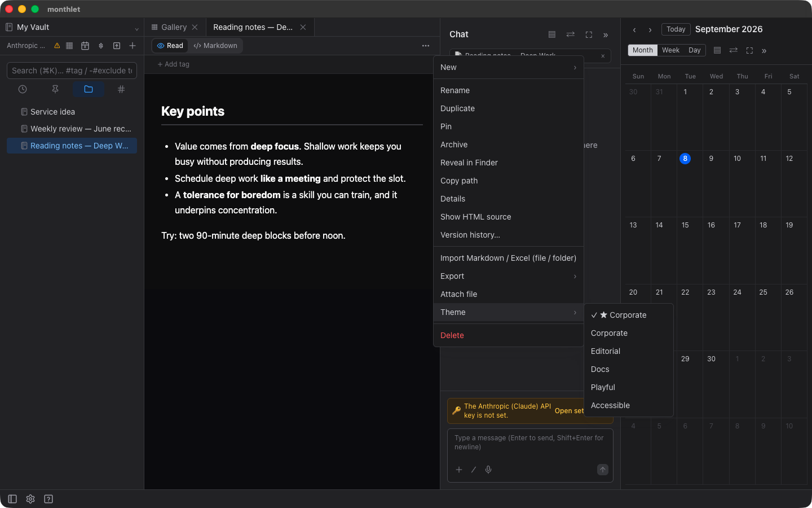Open the note's three-dots more menu
Viewport: 812px width, 508px height.
[426, 46]
